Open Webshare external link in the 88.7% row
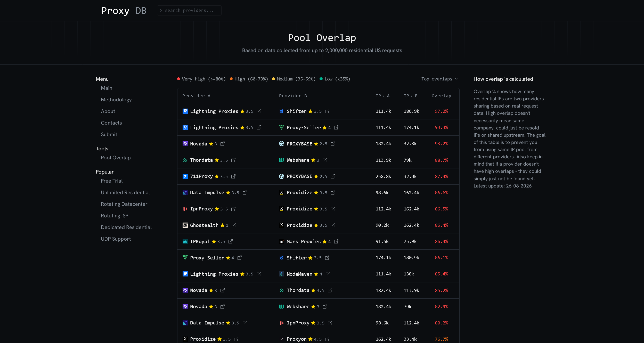 coord(325,160)
